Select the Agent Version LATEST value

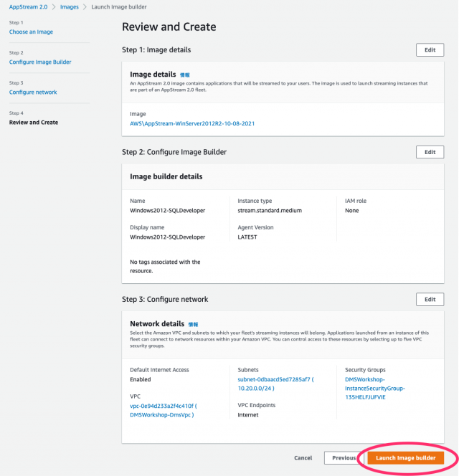click(247, 237)
